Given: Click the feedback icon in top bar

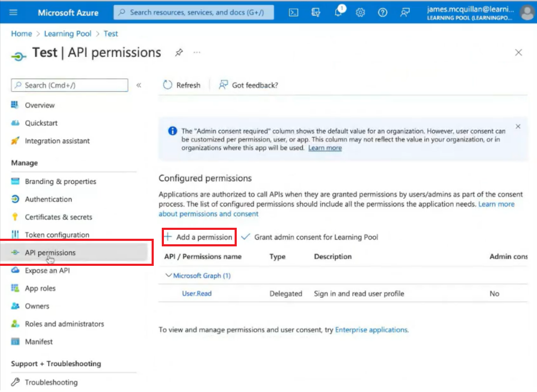Looking at the screenshot, I should pos(405,13).
